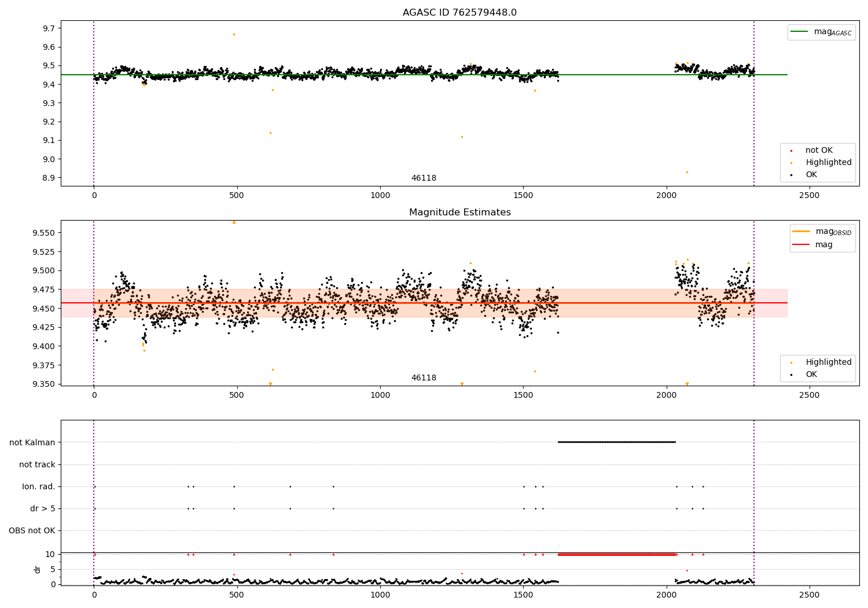Click the red mean magnitude line in middle plot
Image resolution: width=868 pixels, height=608 pixels.
pos(424,303)
